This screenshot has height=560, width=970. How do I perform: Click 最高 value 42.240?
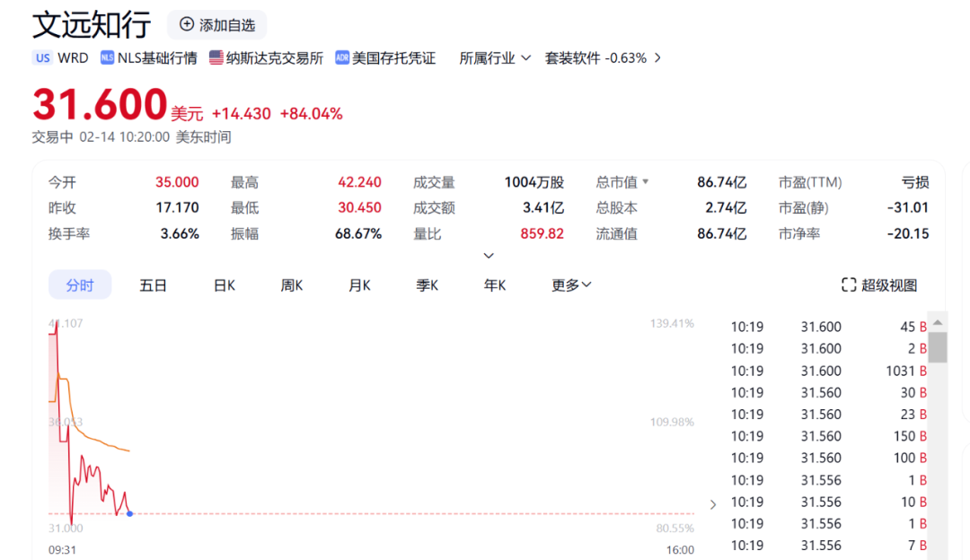click(x=359, y=182)
